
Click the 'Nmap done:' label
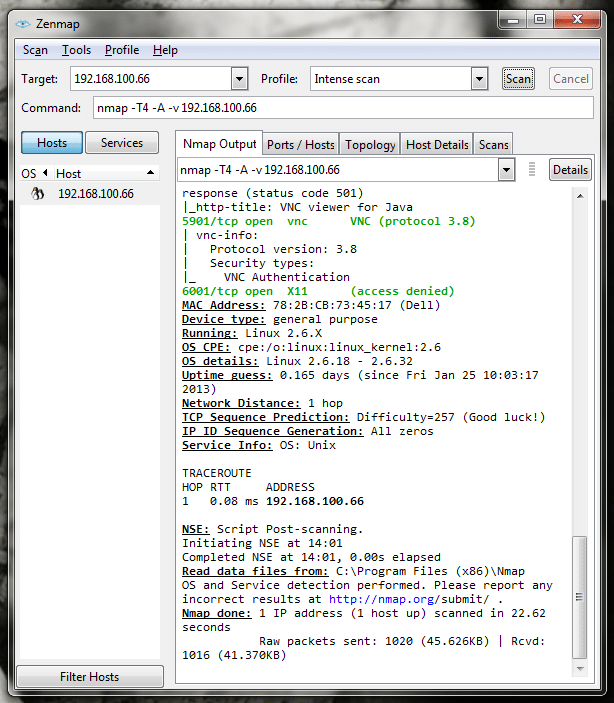click(217, 613)
